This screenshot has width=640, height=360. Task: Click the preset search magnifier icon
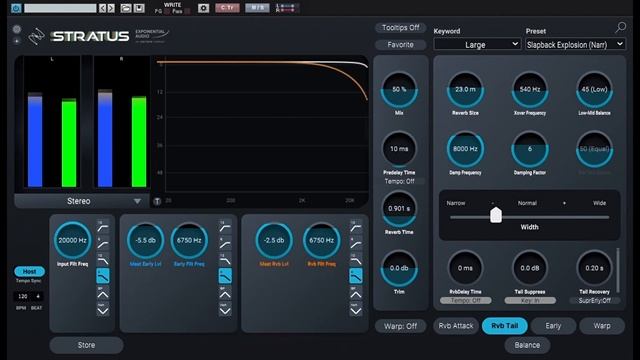tap(620, 27)
